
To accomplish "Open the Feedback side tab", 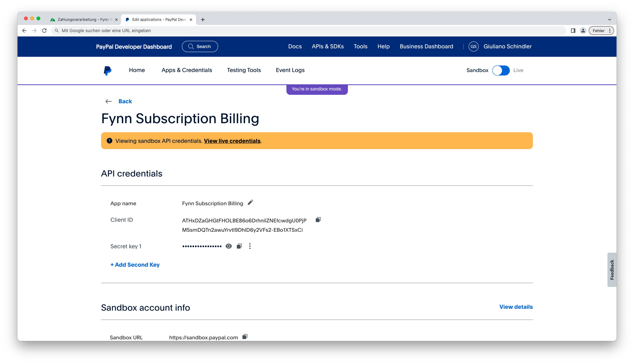I will point(612,270).
